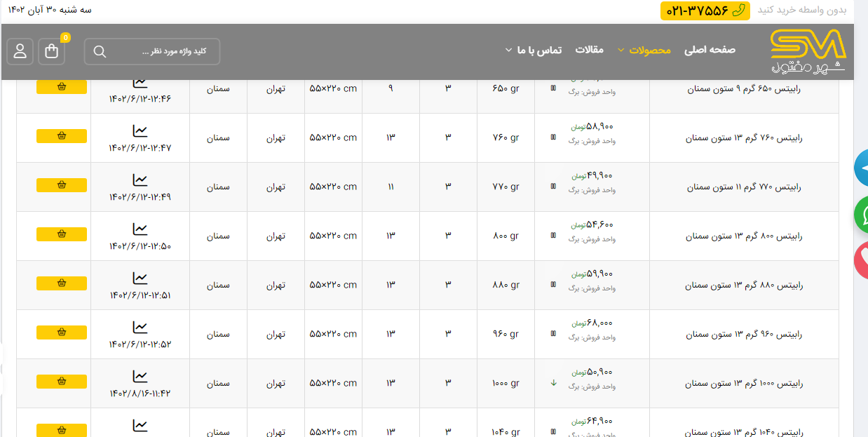Call the 021-37556 phone number button
Viewport: 868px width, 437px height.
[x=705, y=11]
